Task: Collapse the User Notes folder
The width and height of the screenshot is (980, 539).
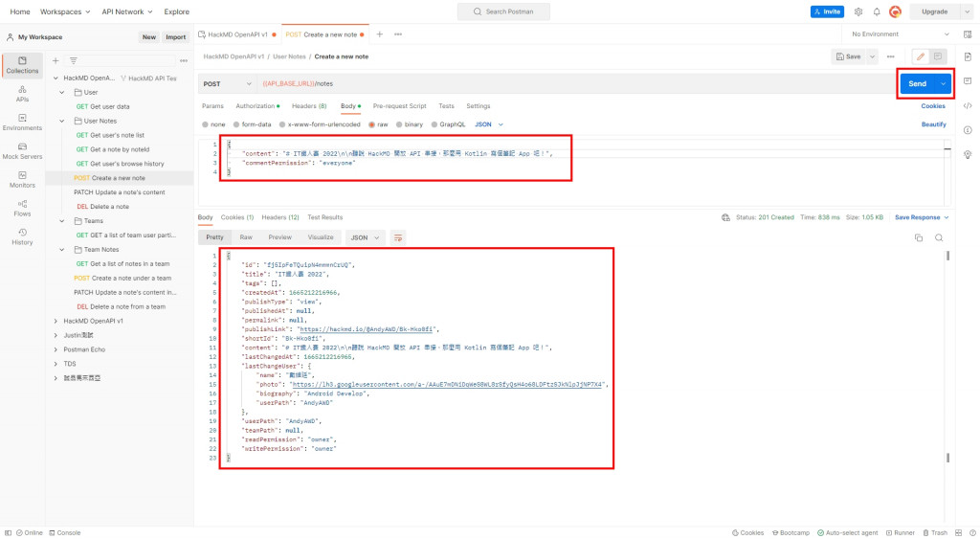Action: [x=62, y=121]
